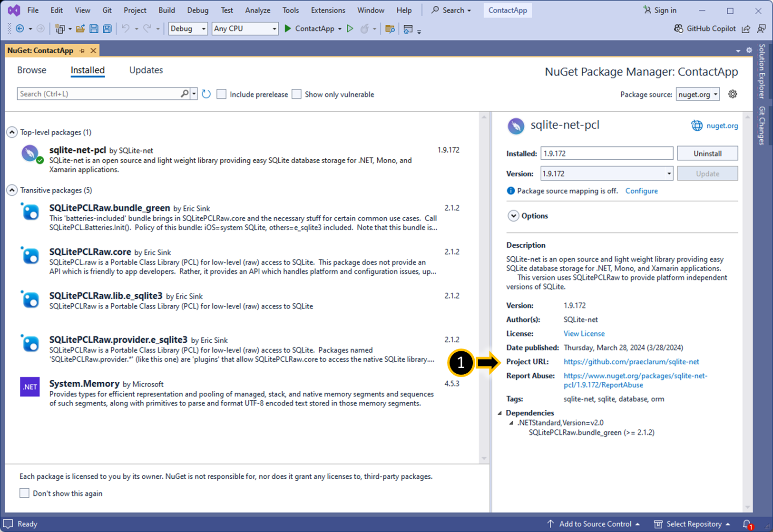Switch to the Browse tab
Screen dimensions: 773x532
pos(32,70)
